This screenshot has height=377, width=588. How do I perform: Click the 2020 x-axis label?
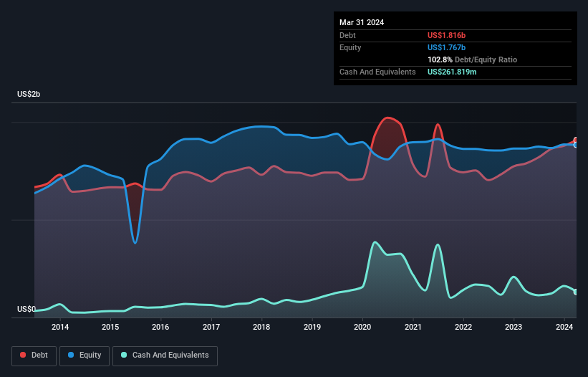tap(362, 327)
